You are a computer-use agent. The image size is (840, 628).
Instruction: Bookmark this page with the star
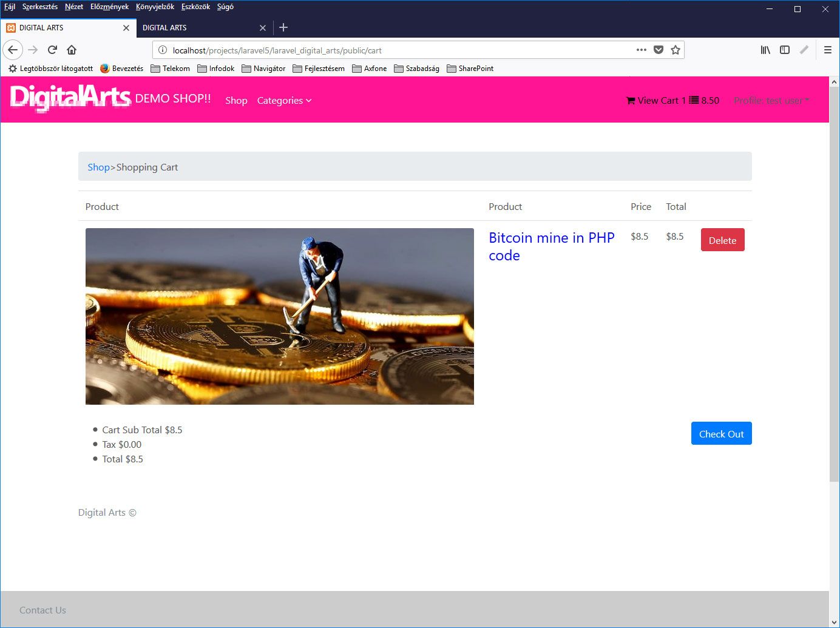click(676, 50)
